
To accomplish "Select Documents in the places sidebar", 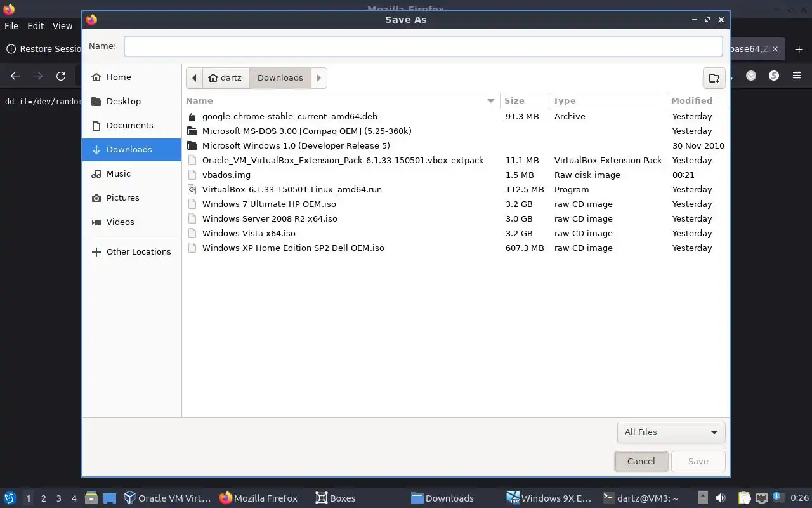I will point(131,125).
